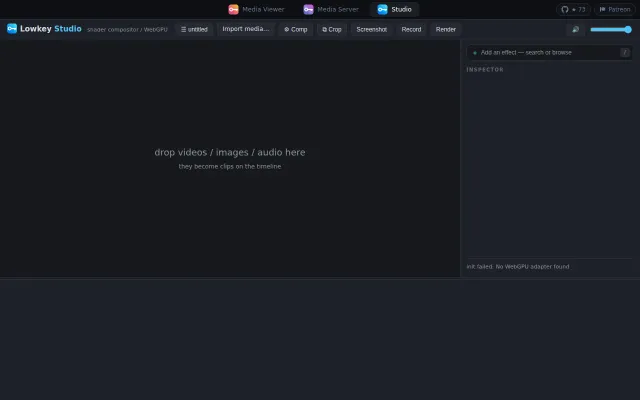Take a Screenshot of the canvas
This screenshot has width=640, height=400.
click(x=371, y=29)
